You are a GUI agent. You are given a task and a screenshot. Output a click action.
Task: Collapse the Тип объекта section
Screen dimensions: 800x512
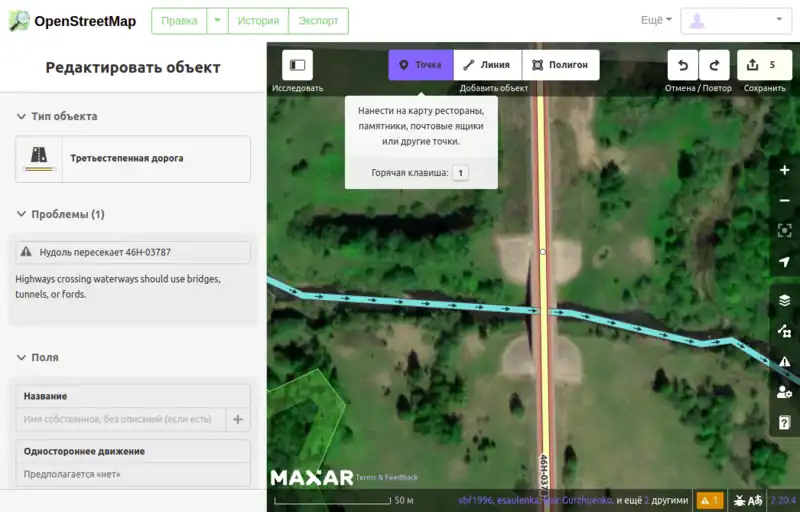pos(21,116)
